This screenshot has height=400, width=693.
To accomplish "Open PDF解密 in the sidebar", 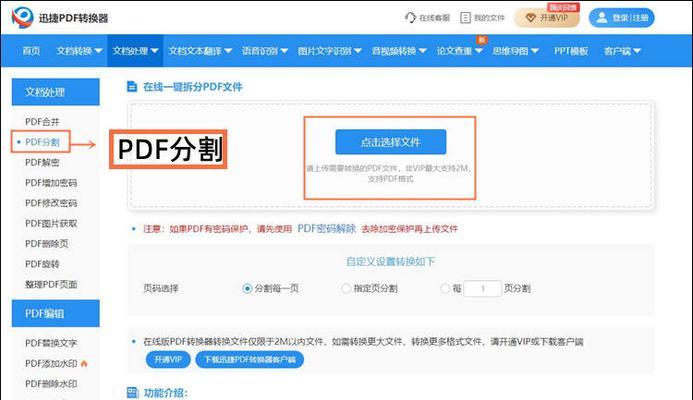I will [42, 162].
